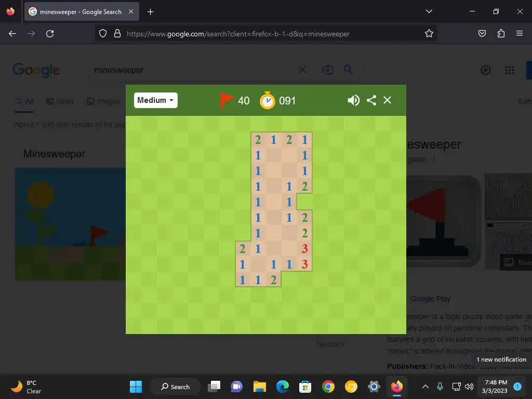Open the Medium difficulty dropdown
Screen dimensions: 532x399
pos(155,100)
